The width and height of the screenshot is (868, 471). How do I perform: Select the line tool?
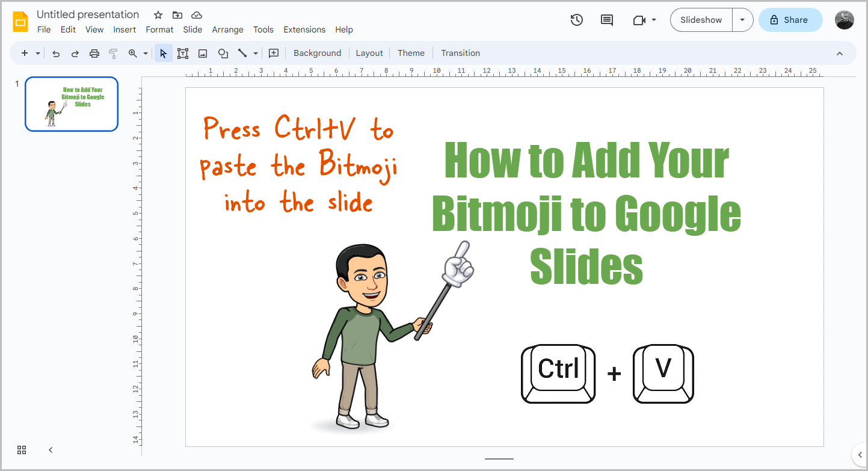coord(242,53)
